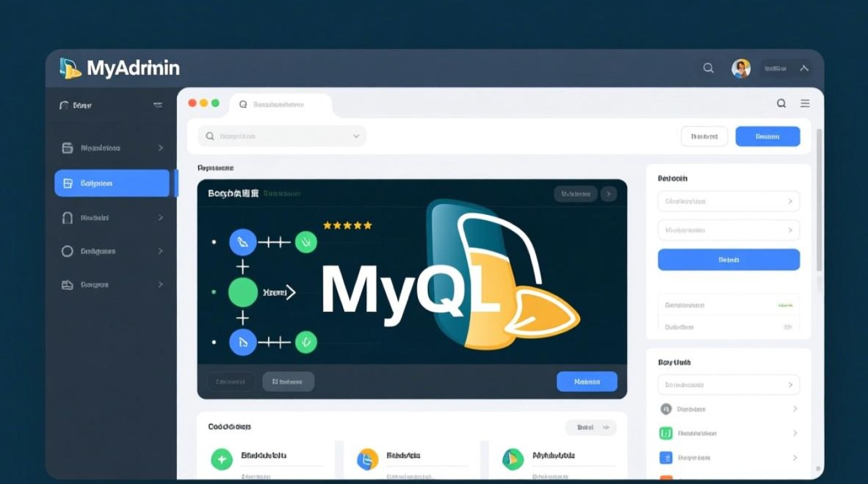Click the blue button in the top toolbar
The image size is (868, 484).
pos(767,136)
